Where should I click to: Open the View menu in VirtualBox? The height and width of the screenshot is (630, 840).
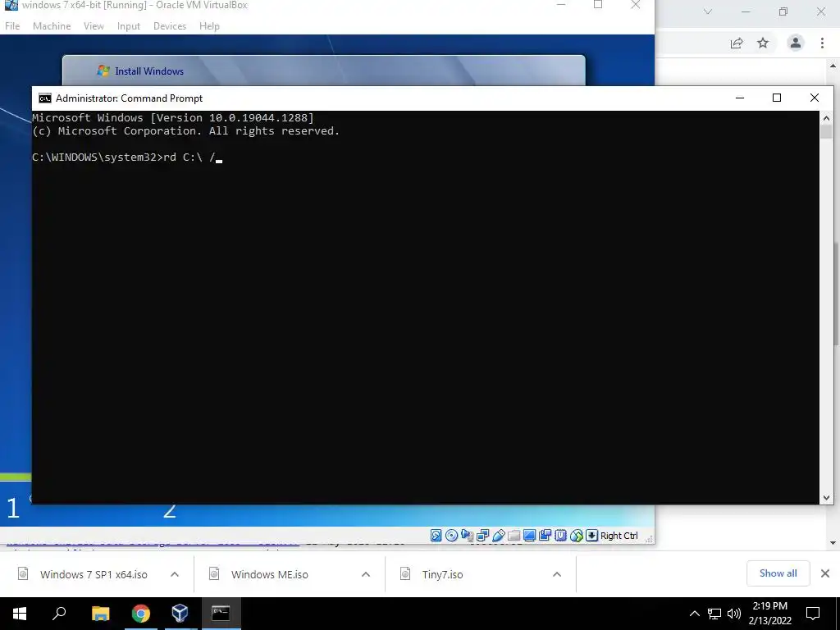(x=94, y=25)
